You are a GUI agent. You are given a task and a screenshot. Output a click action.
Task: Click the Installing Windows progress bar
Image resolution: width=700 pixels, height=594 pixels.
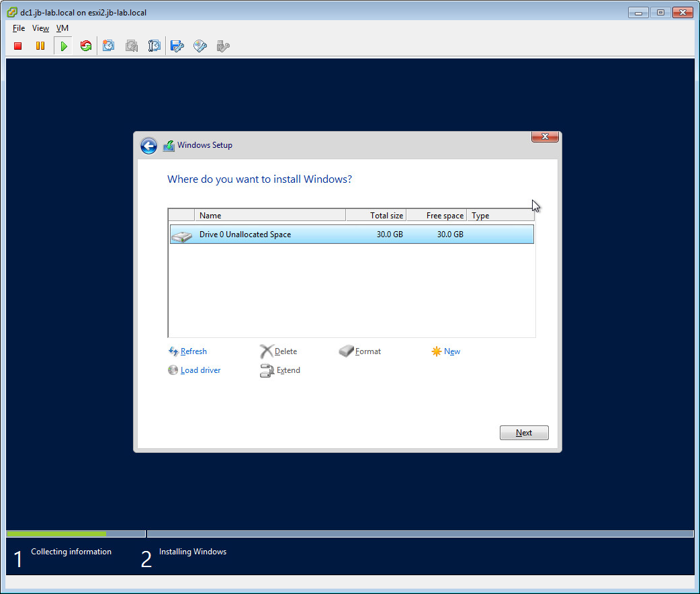pyautogui.click(x=420, y=534)
